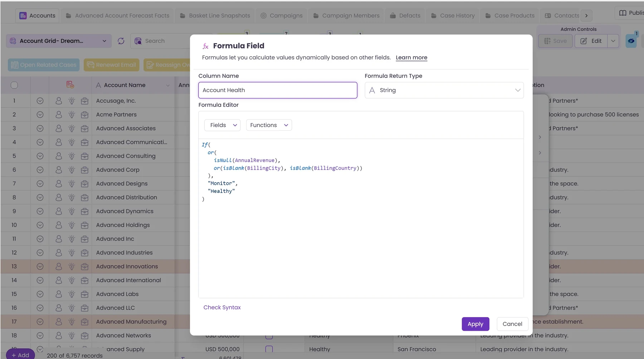The width and height of the screenshot is (644, 359).
Task: Click the Column Name input field
Action: pos(278,90)
